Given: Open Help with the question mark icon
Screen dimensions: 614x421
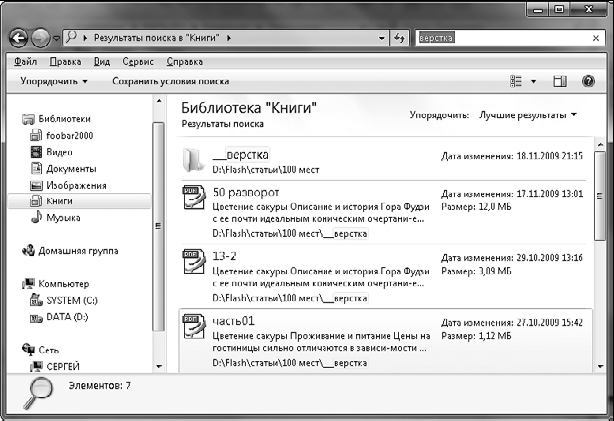Looking at the screenshot, I should tap(588, 81).
